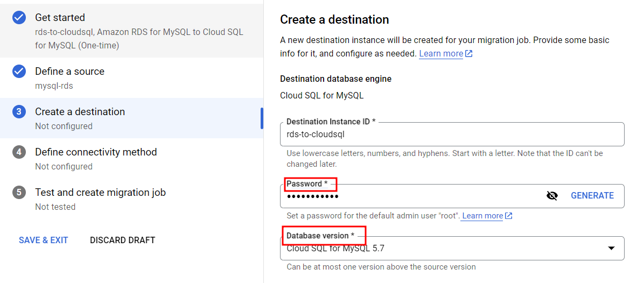Open the Get started step
This screenshot has width=644, height=283.
131,31
